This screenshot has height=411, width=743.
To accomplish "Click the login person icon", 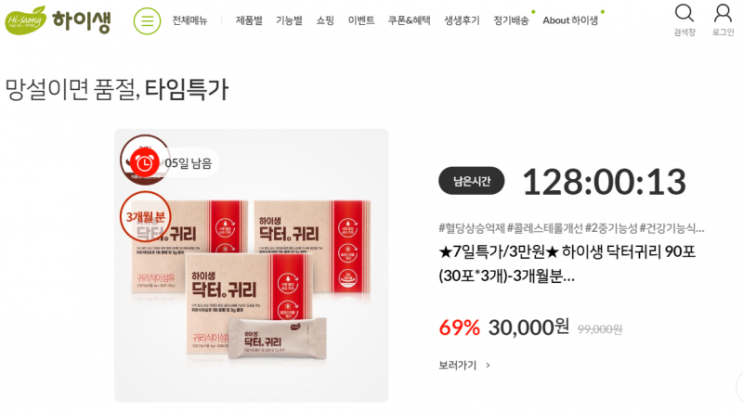I will [x=723, y=14].
